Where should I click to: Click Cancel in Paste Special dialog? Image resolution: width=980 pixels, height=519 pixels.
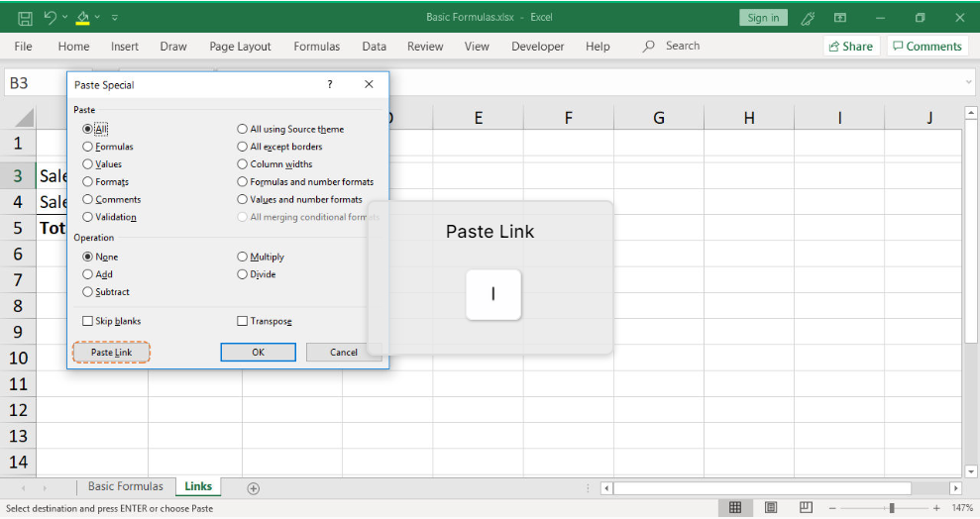344,353
